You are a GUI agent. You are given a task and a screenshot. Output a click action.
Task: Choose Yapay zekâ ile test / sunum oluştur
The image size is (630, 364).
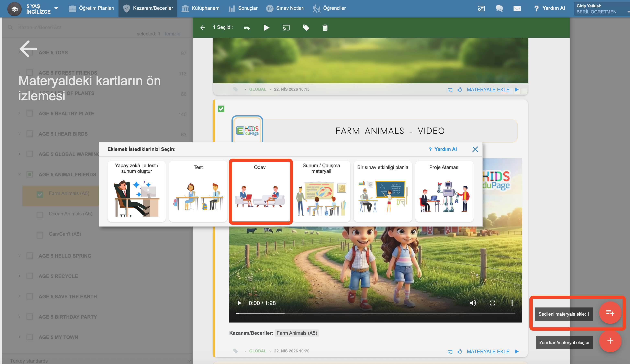[x=136, y=191]
